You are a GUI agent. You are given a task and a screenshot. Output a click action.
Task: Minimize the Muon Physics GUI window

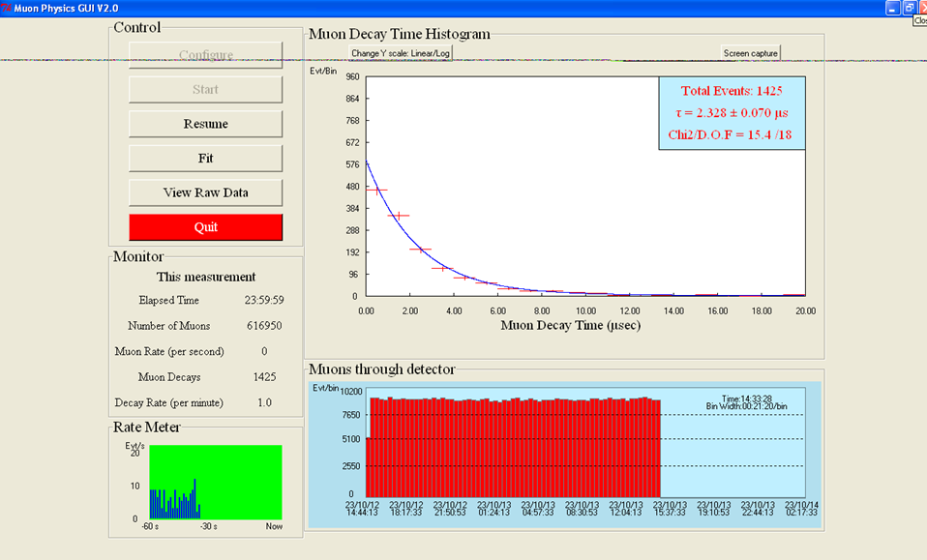tap(893, 8)
